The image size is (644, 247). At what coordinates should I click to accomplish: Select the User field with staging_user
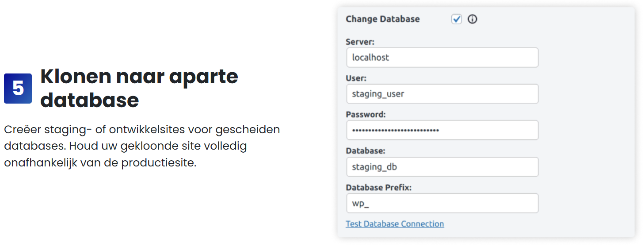(x=442, y=94)
